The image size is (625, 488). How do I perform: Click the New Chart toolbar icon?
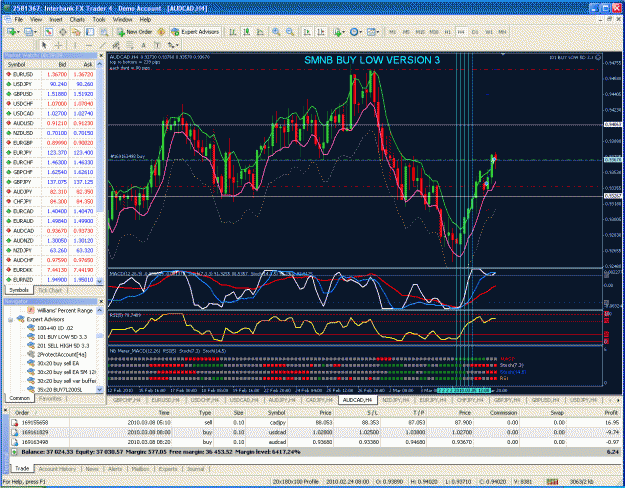tap(11, 32)
